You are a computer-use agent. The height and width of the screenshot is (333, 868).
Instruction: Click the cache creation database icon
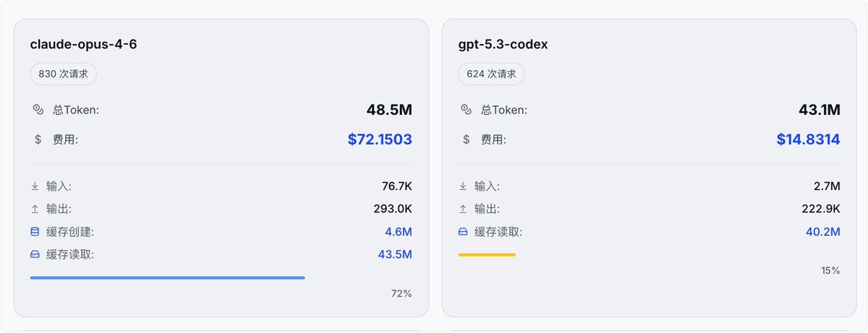click(x=35, y=232)
